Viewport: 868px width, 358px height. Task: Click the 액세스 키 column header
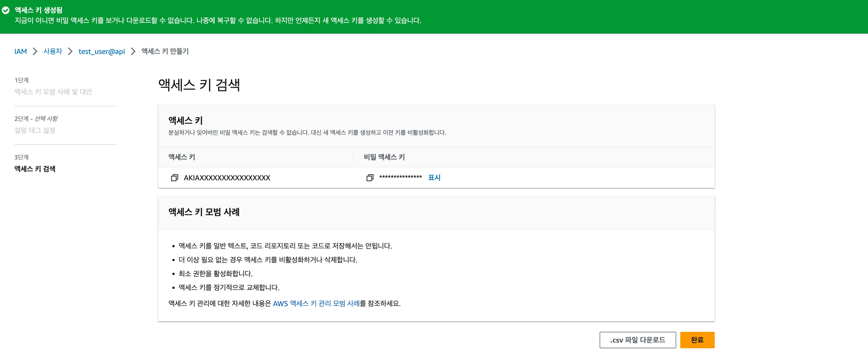tap(182, 157)
